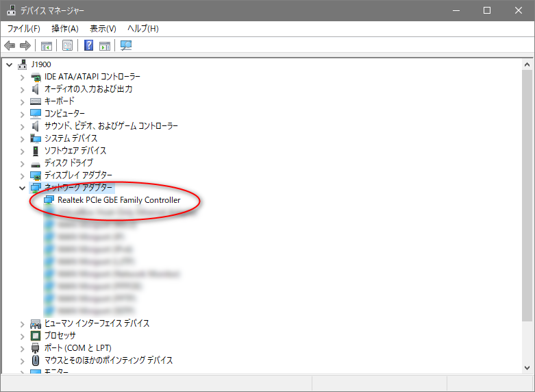535x392 pixels.
Task: Select the ディスク ドライブ tree item
Action: click(x=69, y=163)
